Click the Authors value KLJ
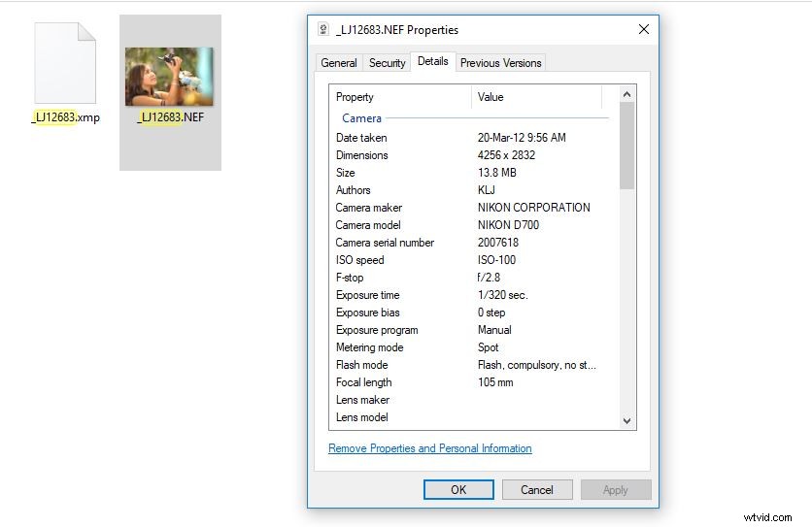 pyautogui.click(x=487, y=190)
